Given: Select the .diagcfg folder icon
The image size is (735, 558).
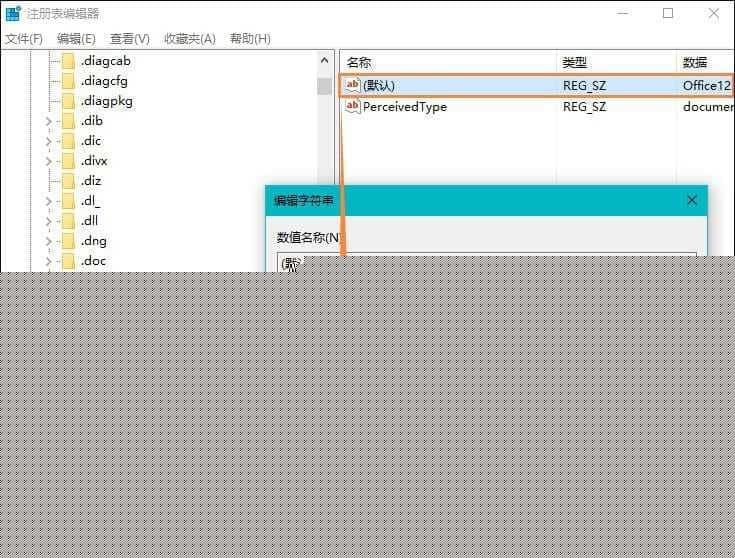Looking at the screenshot, I should 68,81.
